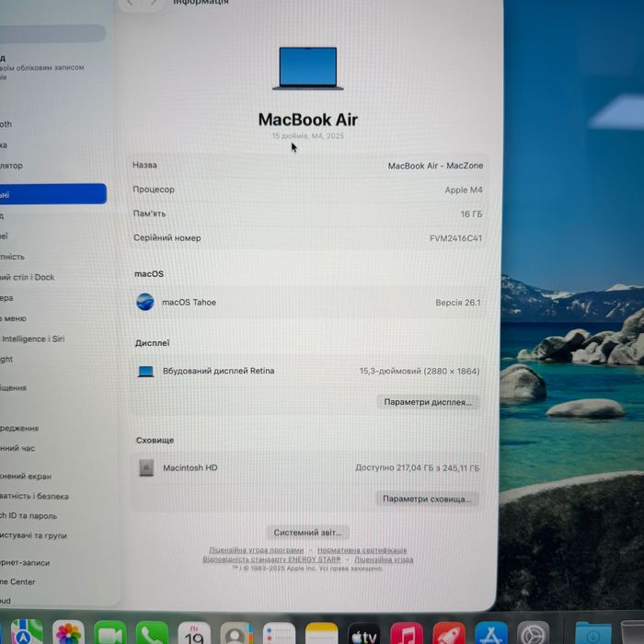Open the last Ліцензійна угода link after ENERGY STAR

pyautogui.click(x=384, y=559)
